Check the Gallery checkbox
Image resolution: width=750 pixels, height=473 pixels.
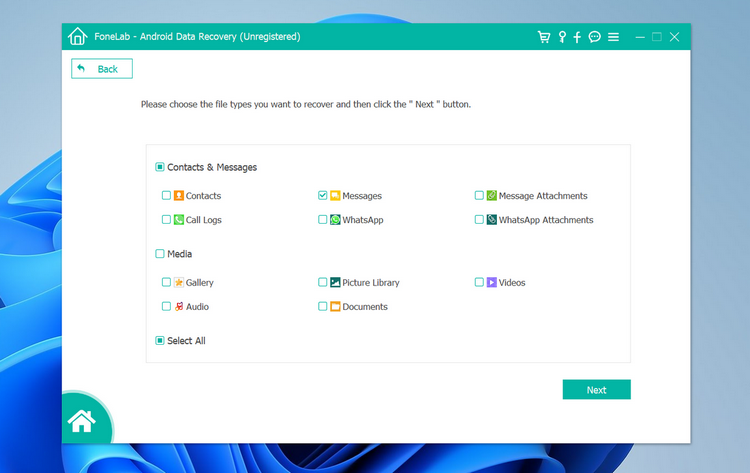point(166,282)
